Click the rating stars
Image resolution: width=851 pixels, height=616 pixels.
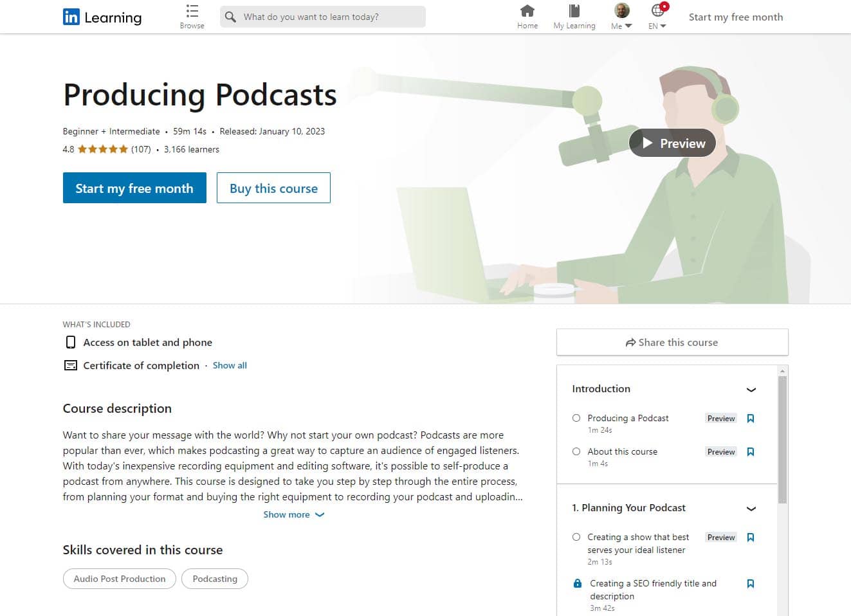pyautogui.click(x=103, y=149)
